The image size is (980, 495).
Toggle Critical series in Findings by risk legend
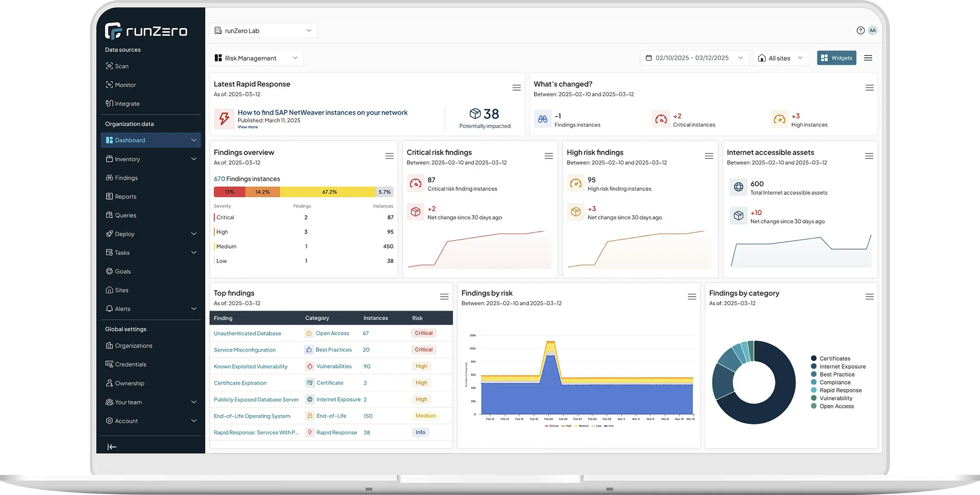[552, 426]
